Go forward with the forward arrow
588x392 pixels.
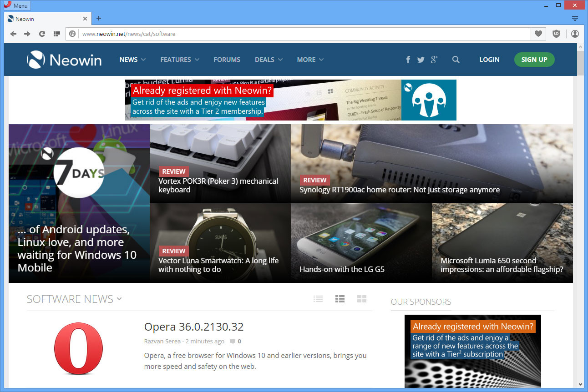[27, 34]
